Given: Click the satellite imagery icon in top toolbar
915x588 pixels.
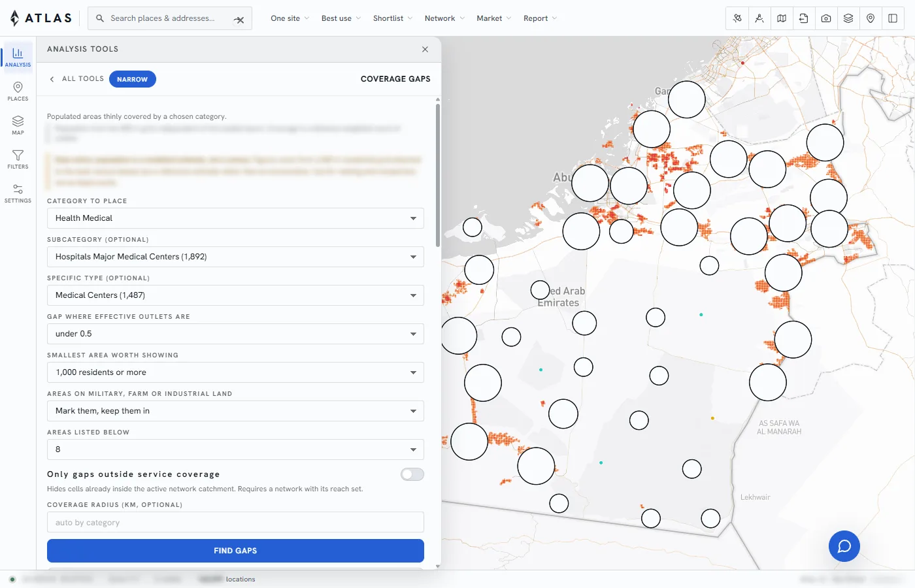Looking at the screenshot, I should click(737, 18).
